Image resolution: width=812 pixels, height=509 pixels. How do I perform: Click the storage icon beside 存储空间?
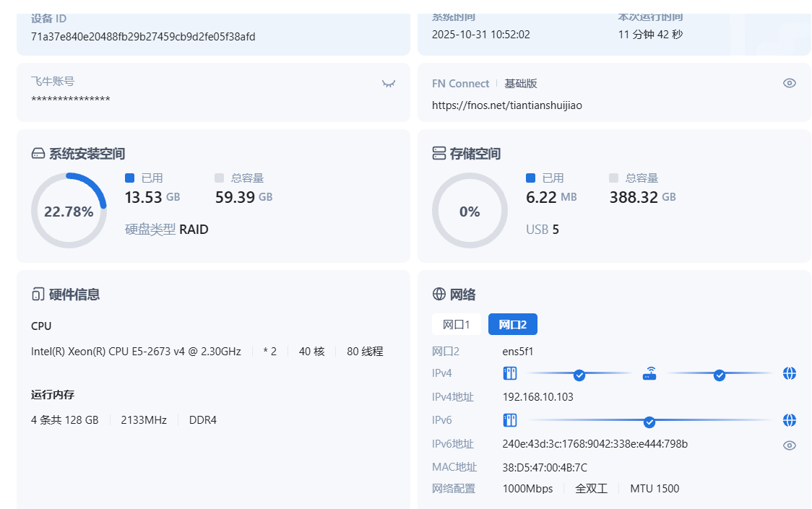point(439,153)
